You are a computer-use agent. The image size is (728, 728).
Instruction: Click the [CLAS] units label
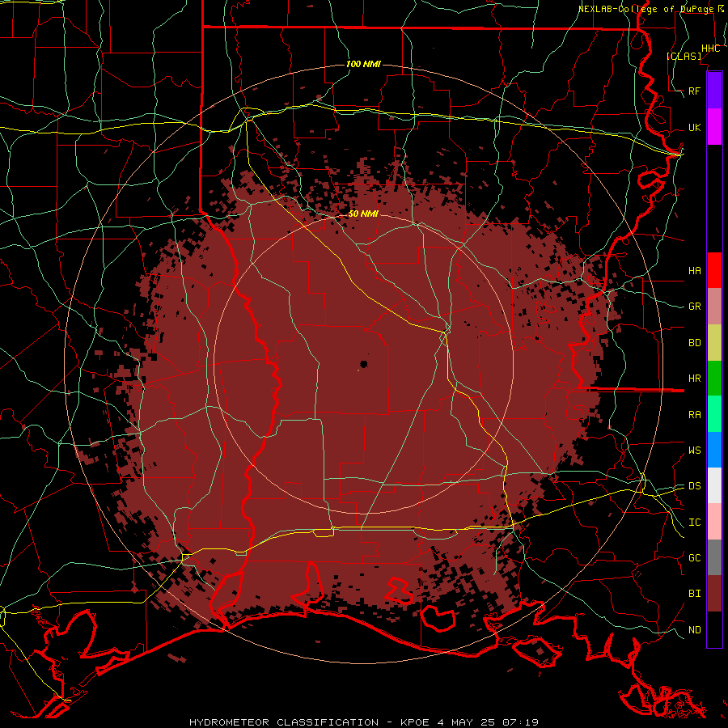click(x=684, y=56)
